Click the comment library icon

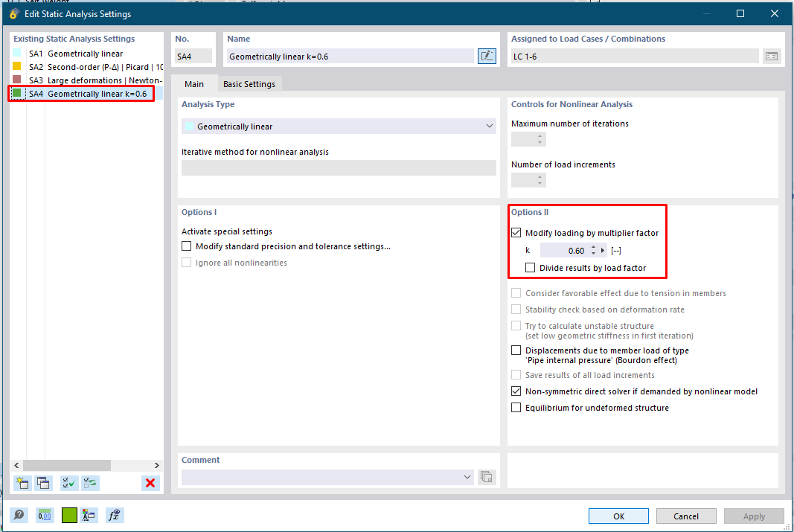487,477
